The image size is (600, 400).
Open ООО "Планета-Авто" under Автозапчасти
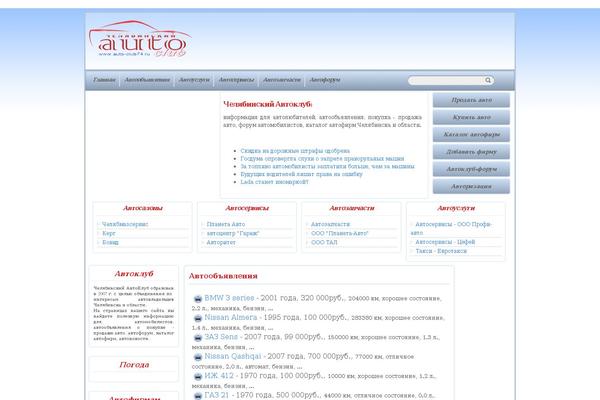tap(339, 233)
